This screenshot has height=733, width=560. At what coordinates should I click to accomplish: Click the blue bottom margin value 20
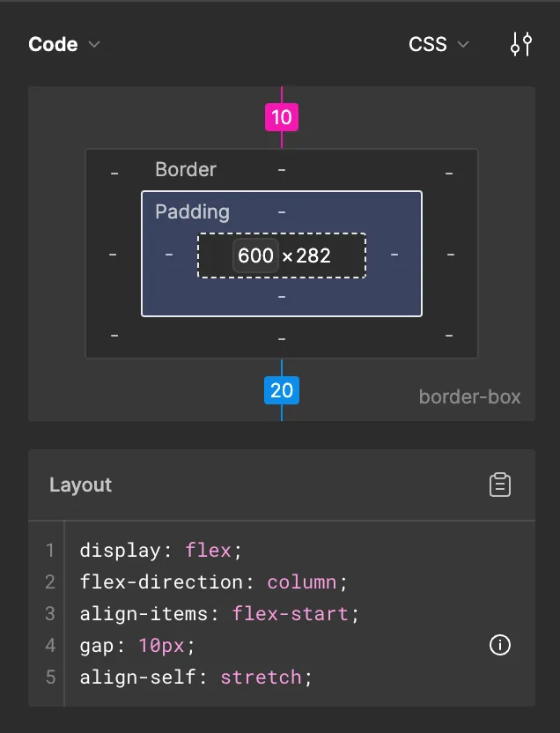(282, 390)
